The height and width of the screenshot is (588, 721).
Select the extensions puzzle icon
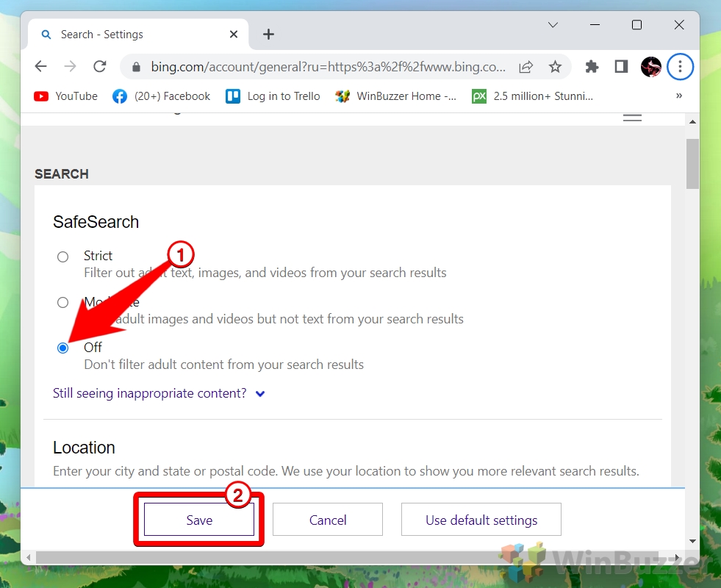coord(592,66)
